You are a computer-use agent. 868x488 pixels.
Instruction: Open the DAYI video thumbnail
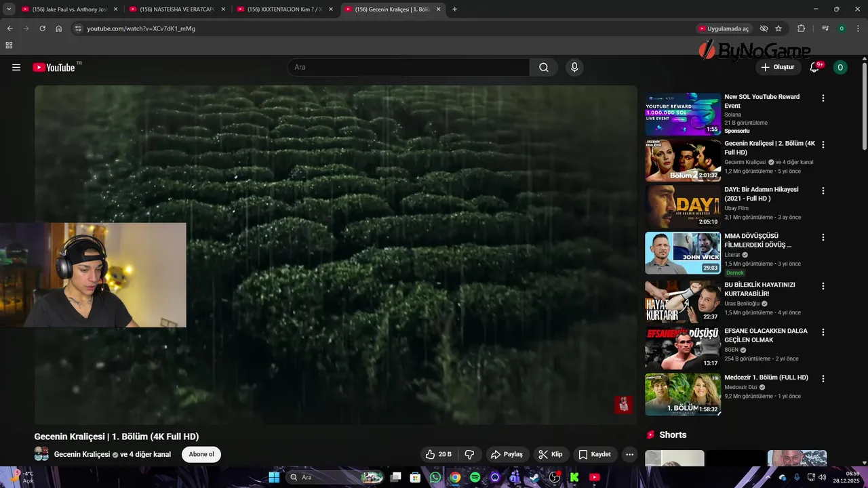point(683,206)
